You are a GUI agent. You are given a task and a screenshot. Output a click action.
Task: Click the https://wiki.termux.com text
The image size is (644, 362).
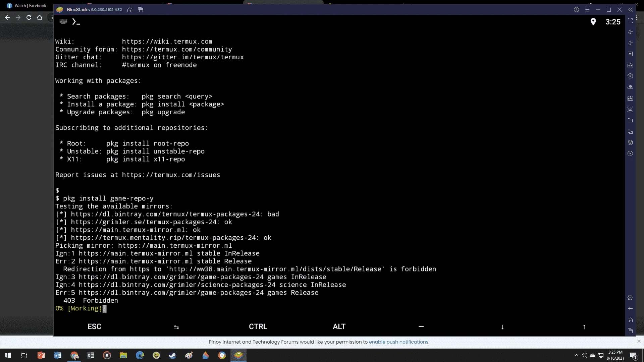[x=167, y=42]
